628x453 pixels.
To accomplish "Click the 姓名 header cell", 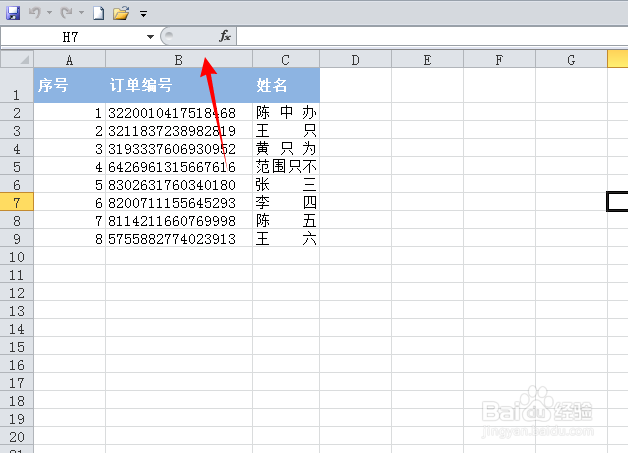I will (286, 85).
